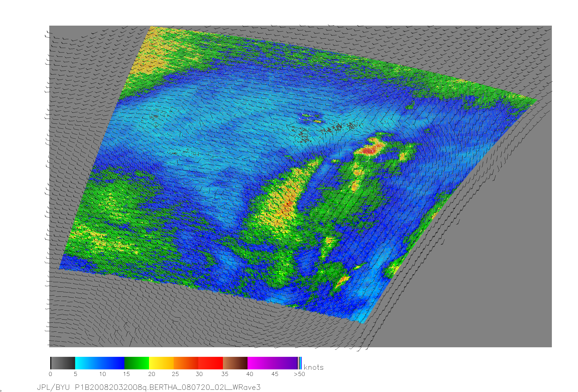Click the green 15–20 knots color segment
Screen dimensions: 578x392
tap(137, 363)
